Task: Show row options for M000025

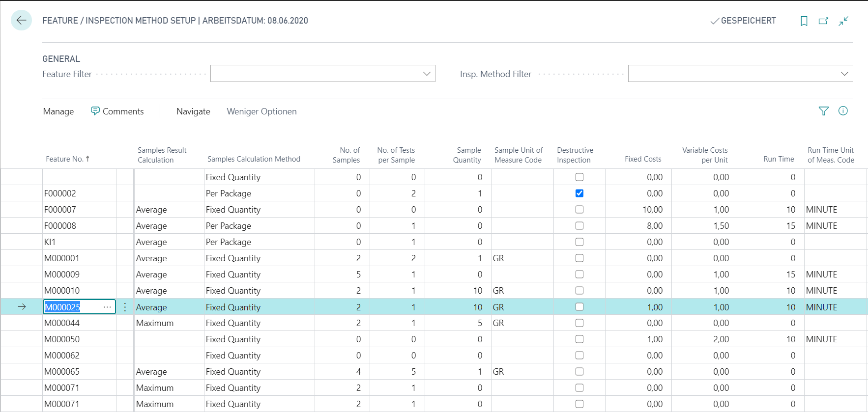Action: click(125, 307)
